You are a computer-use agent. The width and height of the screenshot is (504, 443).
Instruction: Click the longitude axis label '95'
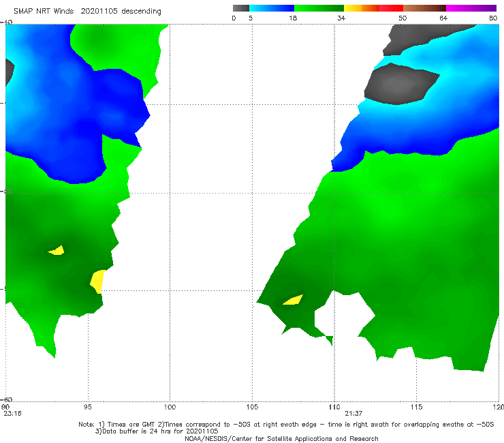87,407
